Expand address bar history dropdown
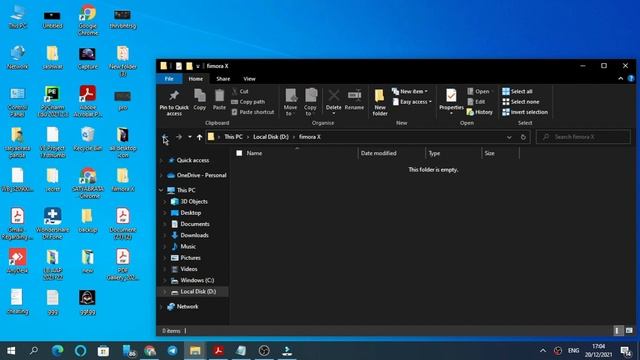 click(509, 137)
